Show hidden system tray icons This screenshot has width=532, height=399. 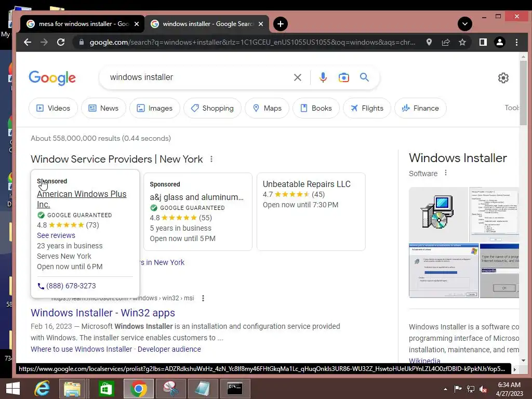445,389
